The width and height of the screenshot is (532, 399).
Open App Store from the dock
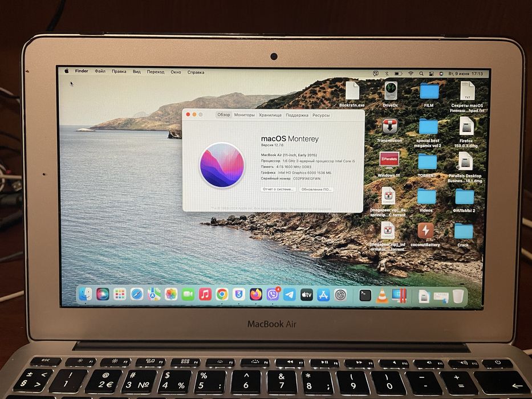tap(323, 295)
